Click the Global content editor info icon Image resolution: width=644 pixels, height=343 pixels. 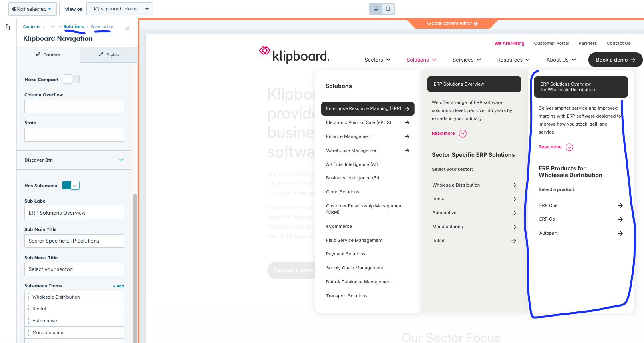475,24
